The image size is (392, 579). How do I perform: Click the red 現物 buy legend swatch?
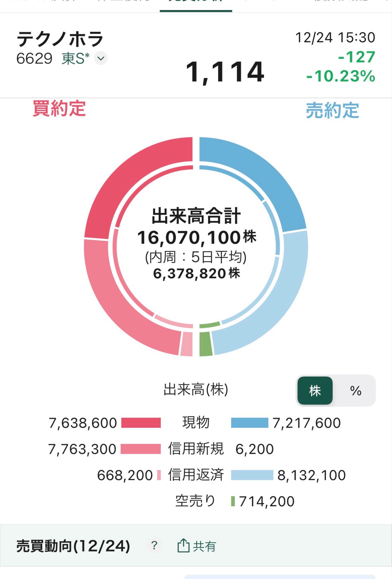coord(141,423)
